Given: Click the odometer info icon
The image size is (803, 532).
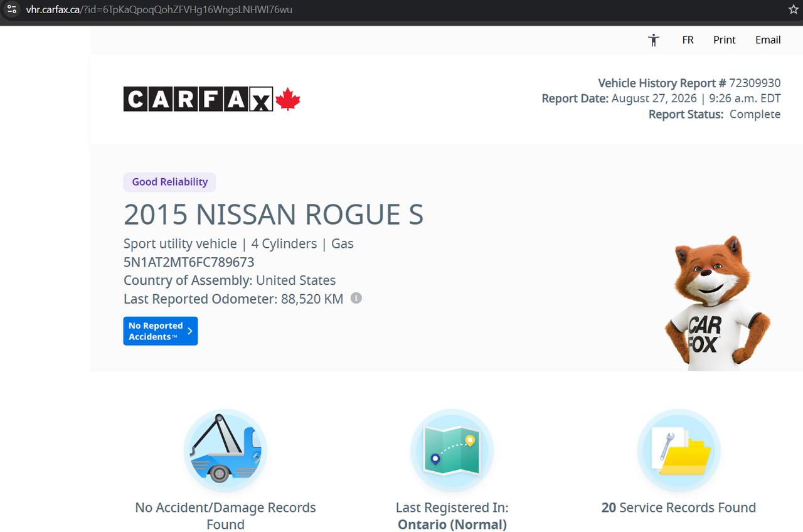Looking at the screenshot, I should (x=356, y=298).
